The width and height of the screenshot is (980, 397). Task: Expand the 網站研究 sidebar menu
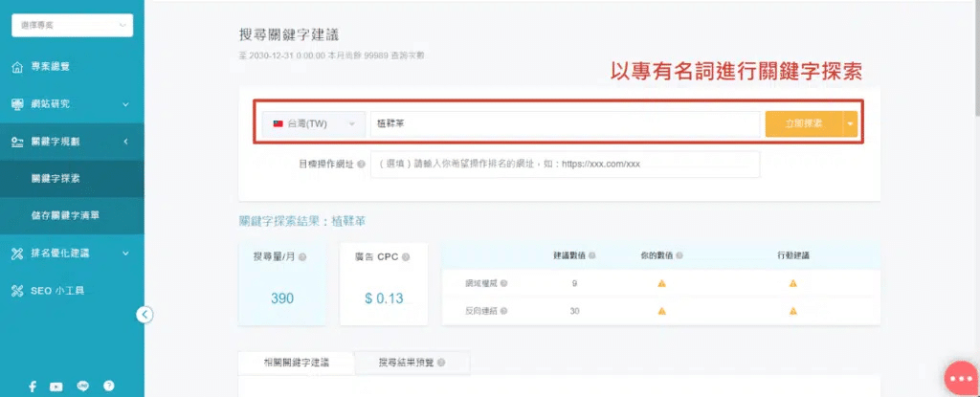(72, 103)
